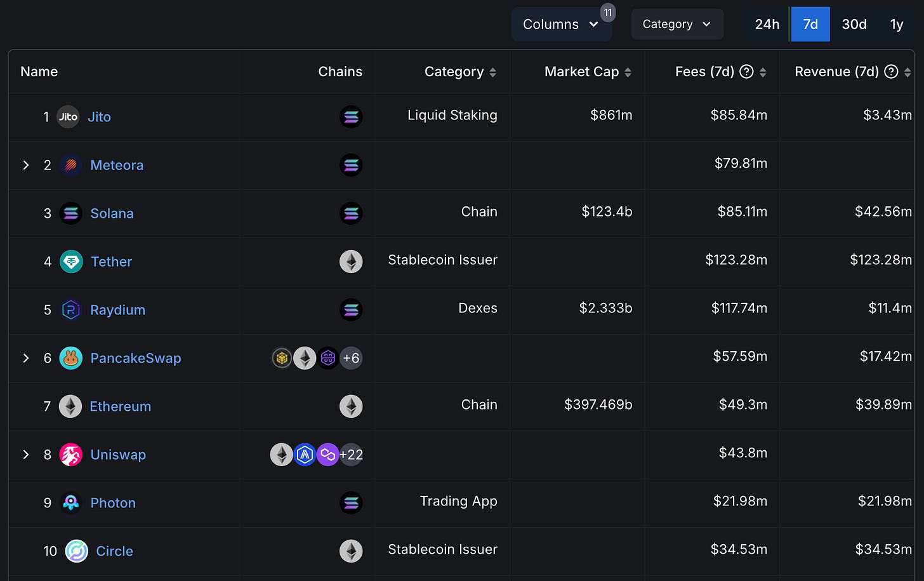Click the Ethereum logo beside the Ethereum name

pos(70,406)
